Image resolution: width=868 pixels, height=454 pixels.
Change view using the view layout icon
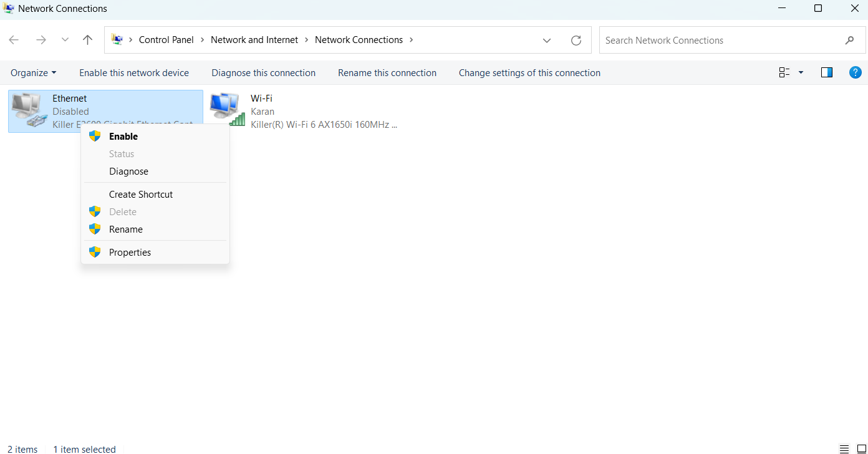click(x=784, y=73)
